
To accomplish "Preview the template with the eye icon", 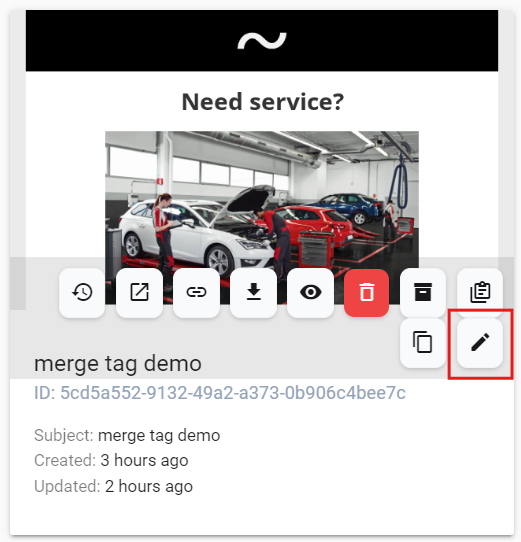I will coord(310,292).
